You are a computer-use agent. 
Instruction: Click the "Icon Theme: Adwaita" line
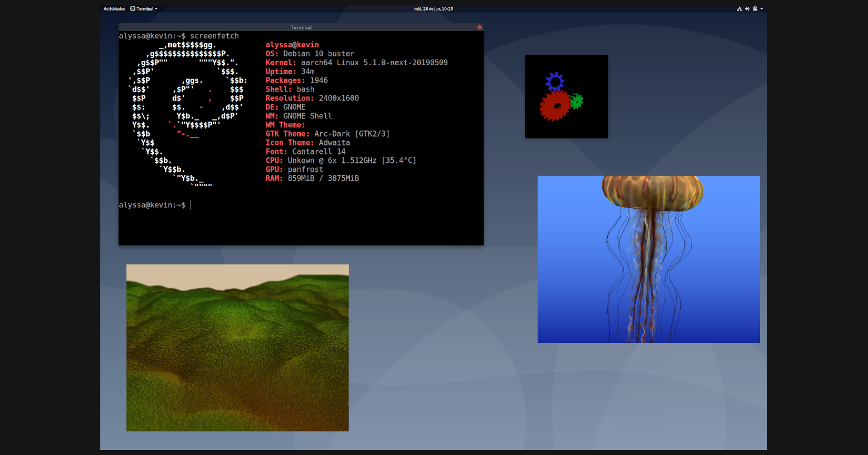tap(308, 143)
